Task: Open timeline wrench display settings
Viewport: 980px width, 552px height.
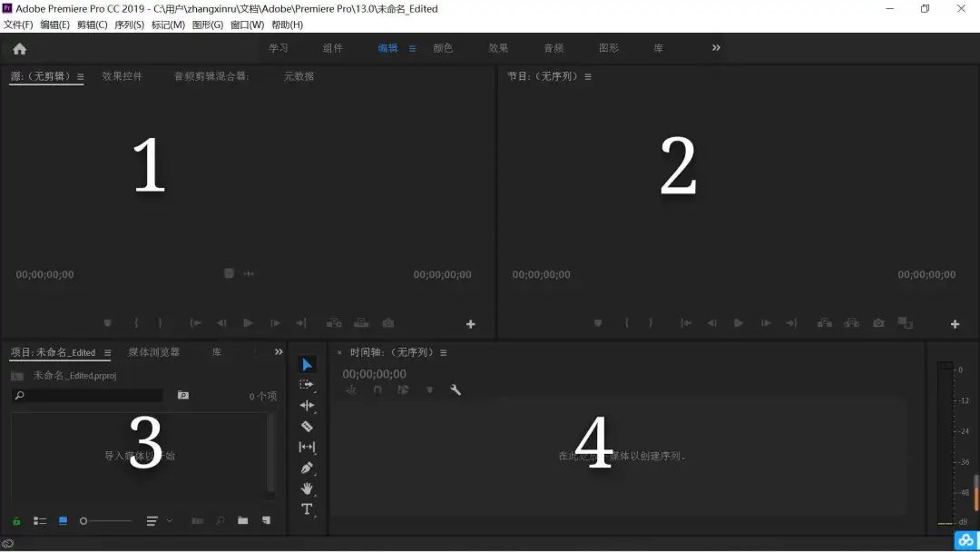Action: pyautogui.click(x=456, y=390)
